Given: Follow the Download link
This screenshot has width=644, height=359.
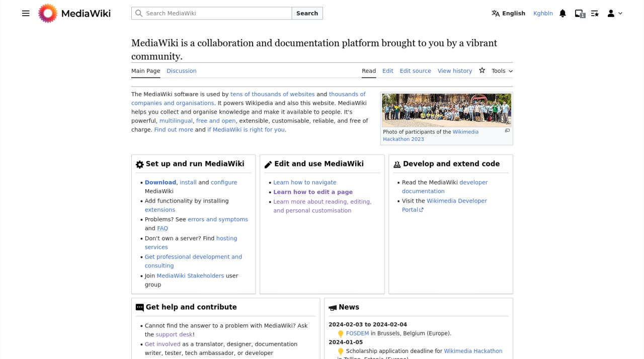Looking at the screenshot, I should pyautogui.click(x=160, y=183).
